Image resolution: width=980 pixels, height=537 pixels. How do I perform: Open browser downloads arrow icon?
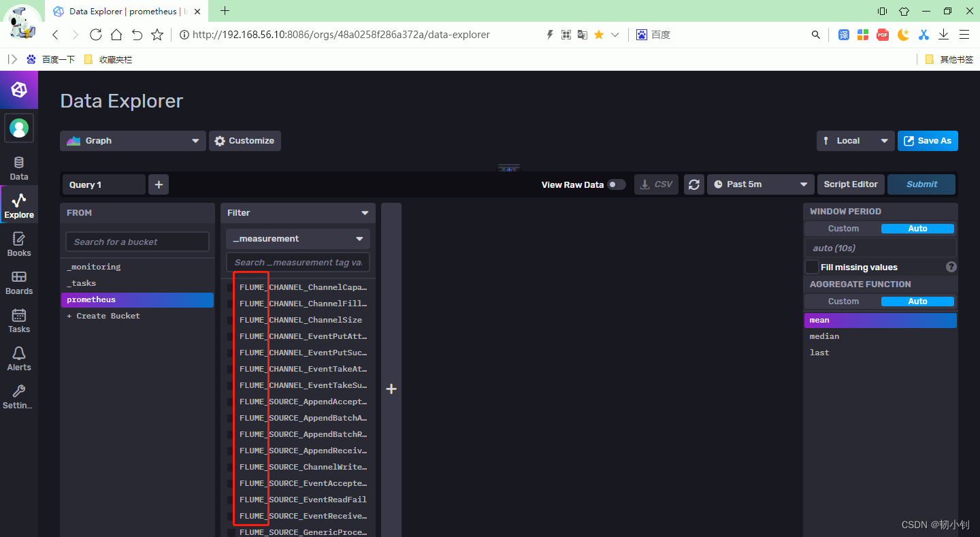(944, 35)
